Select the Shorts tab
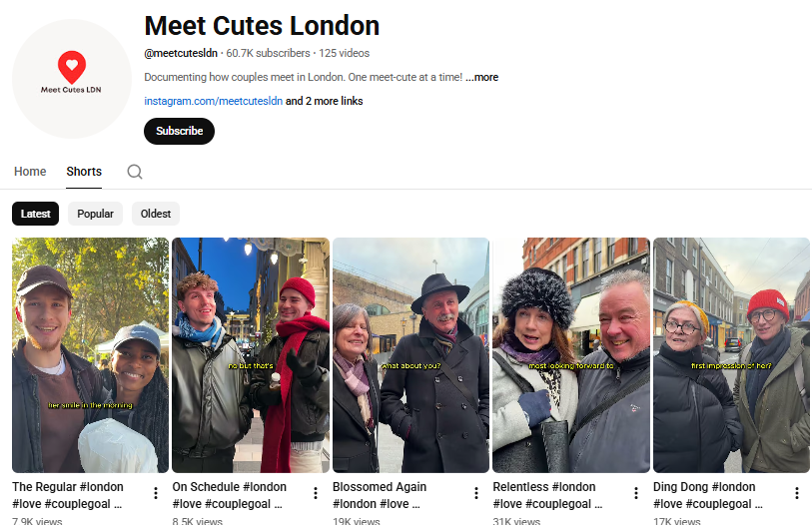Viewport: 812px width, 525px height. pyautogui.click(x=84, y=172)
